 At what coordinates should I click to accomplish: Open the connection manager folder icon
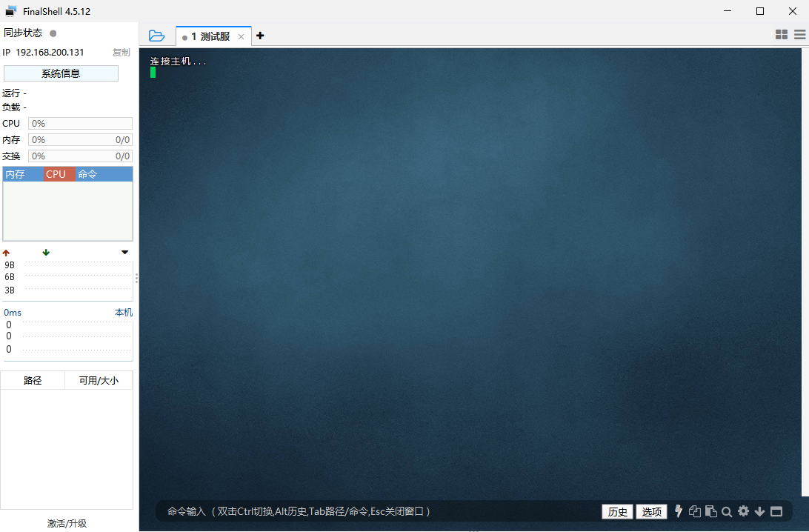[156, 36]
